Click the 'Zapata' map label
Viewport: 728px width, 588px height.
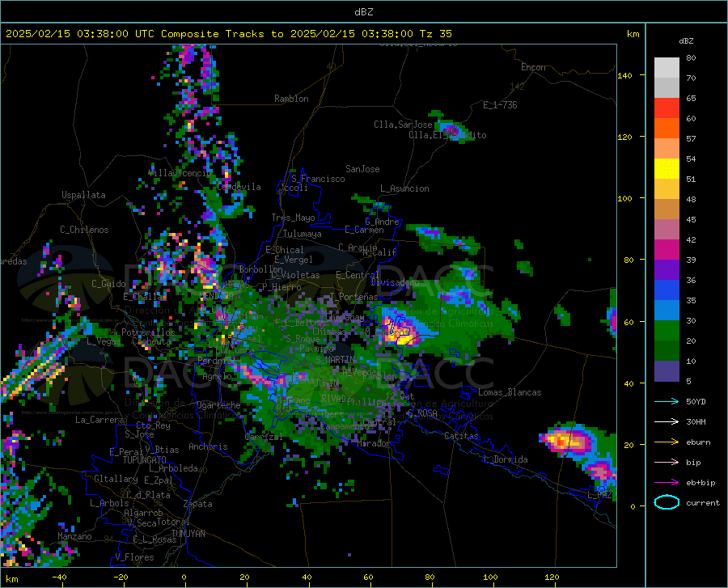click(x=198, y=504)
